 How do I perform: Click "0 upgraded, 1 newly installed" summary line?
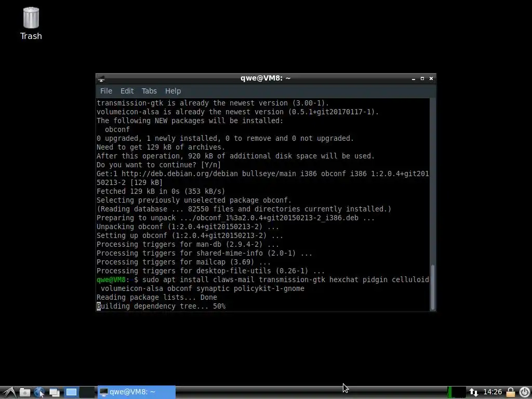(225, 138)
